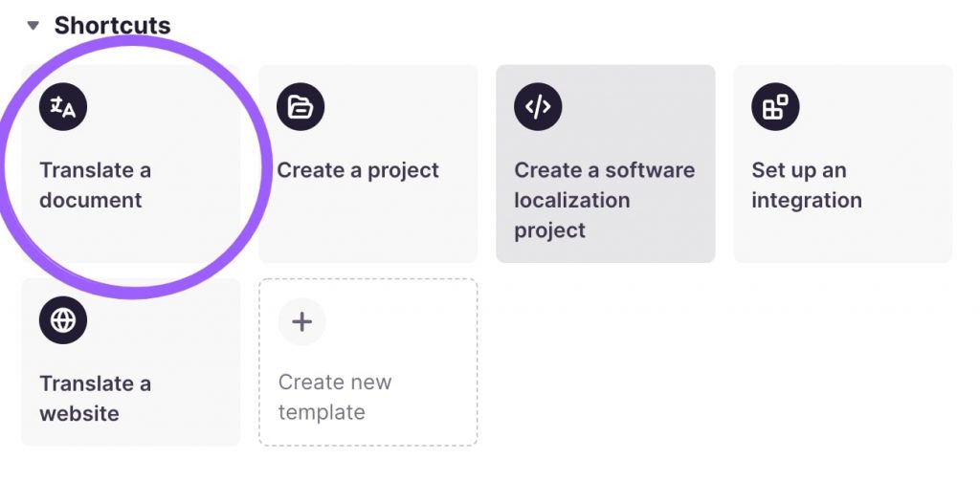The width and height of the screenshot is (980, 481).
Task: Click the folder icon for Create a project
Action: point(301,107)
